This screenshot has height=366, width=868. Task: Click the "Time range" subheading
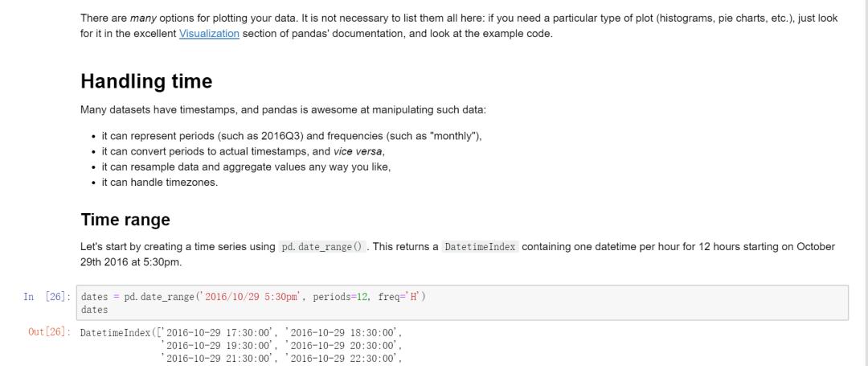(125, 220)
